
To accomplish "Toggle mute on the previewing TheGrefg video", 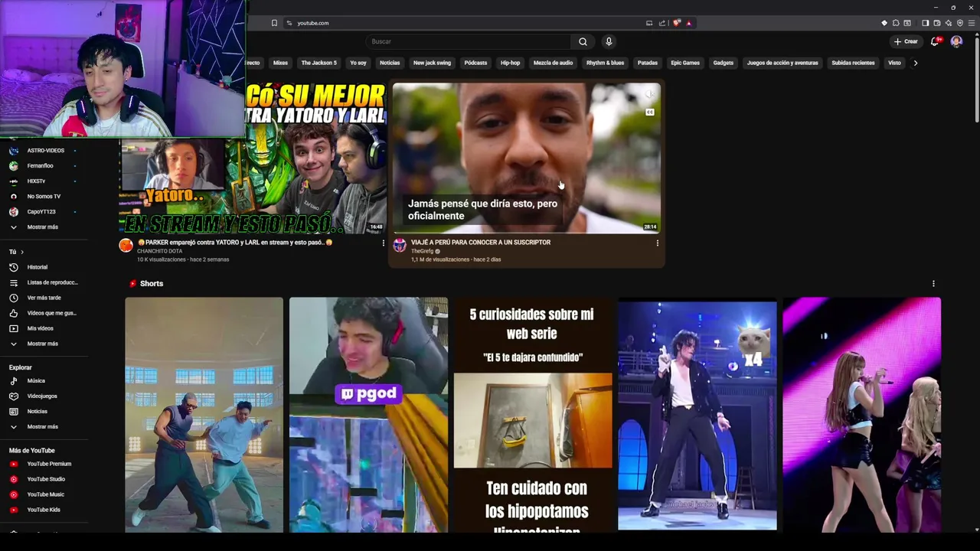I will [x=649, y=94].
